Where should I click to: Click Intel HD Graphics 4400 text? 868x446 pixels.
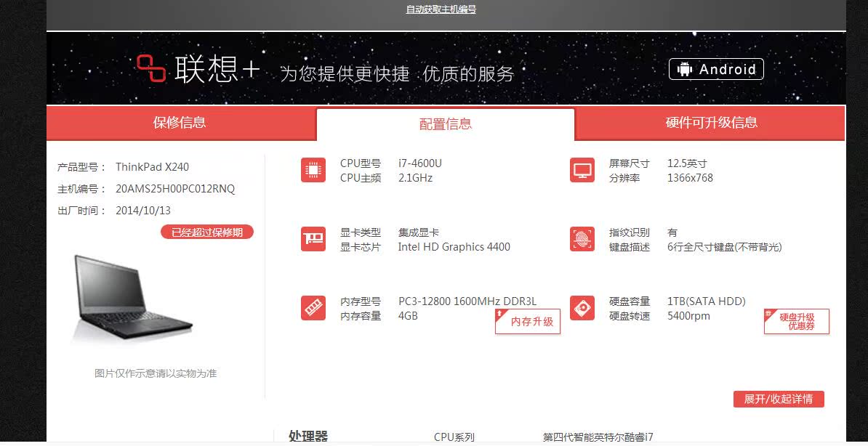point(454,247)
